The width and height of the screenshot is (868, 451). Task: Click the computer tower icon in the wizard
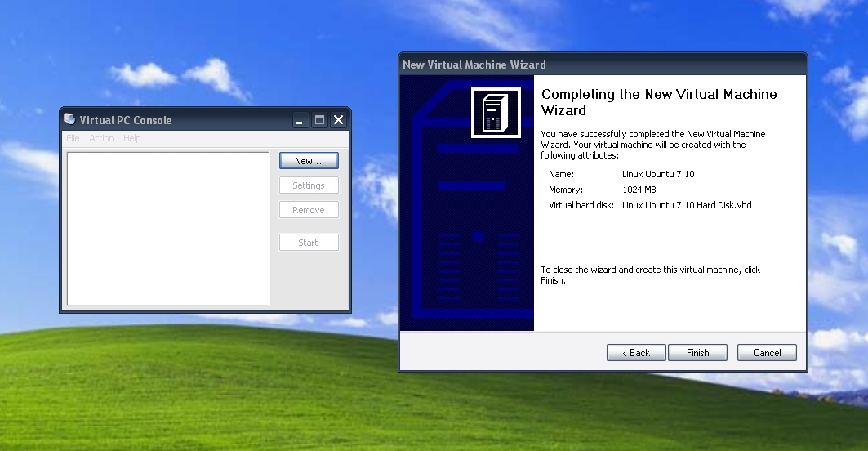click(496, 113)
